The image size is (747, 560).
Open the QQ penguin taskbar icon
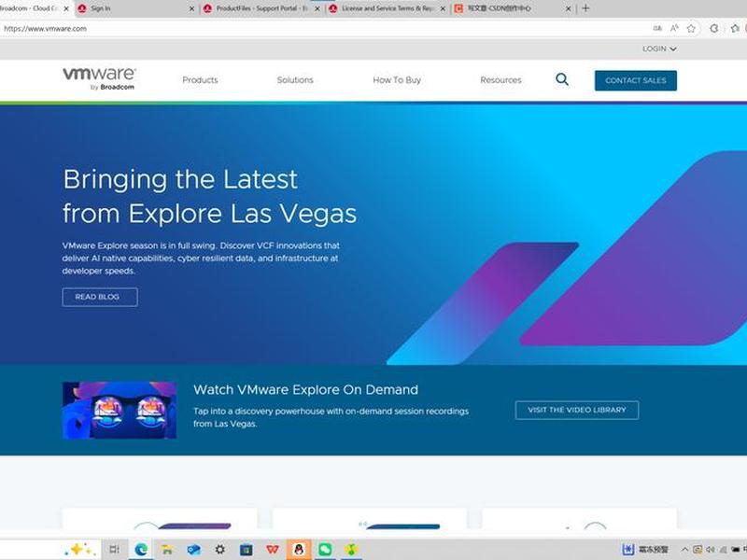pyautogui.click(x=299, y=550)
